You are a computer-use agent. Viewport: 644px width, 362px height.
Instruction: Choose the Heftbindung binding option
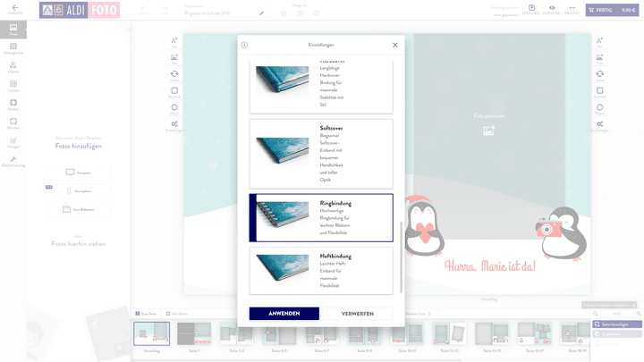(320, 270)
